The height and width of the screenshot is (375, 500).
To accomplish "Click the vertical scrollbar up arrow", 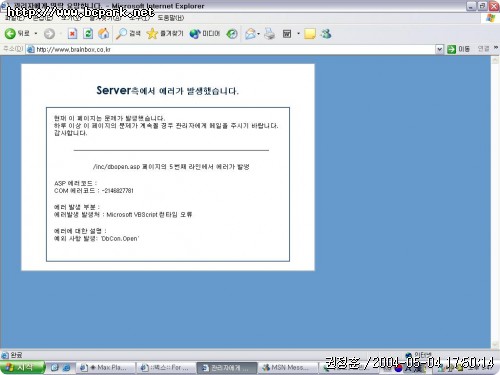I will (x=495, y=60).
